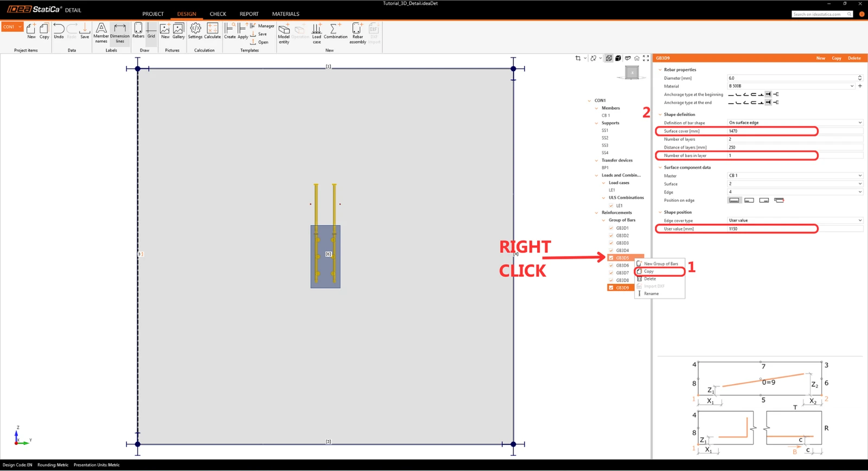Collapse Reinforcements tree node
Image resolution: width=868 pixels, height=471 pixels.
[x=597, y=213]
